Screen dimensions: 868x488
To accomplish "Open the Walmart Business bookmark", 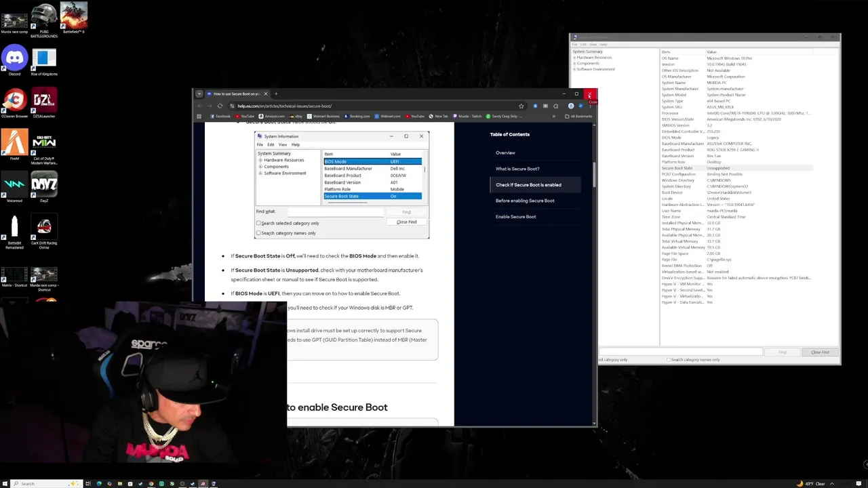I will pos(322,116).
